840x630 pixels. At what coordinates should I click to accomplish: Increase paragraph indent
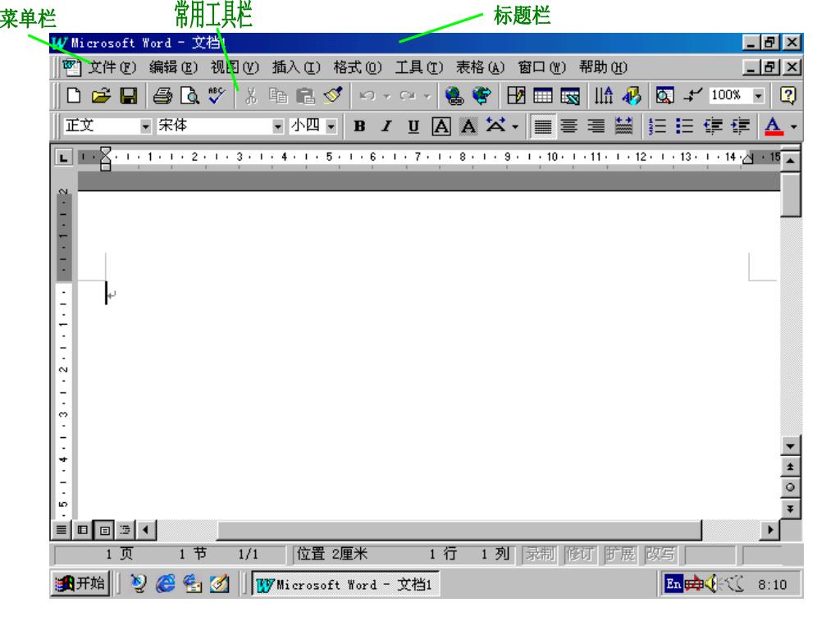740,126
